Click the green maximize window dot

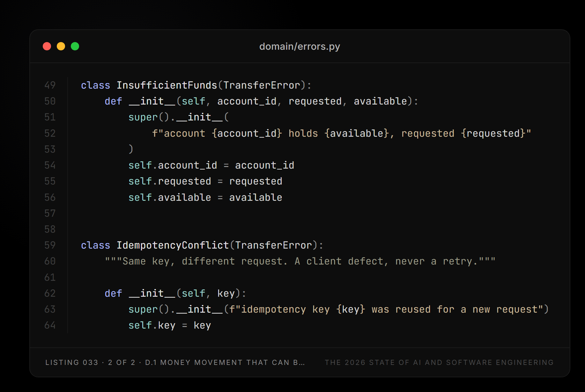pos(75,46)
